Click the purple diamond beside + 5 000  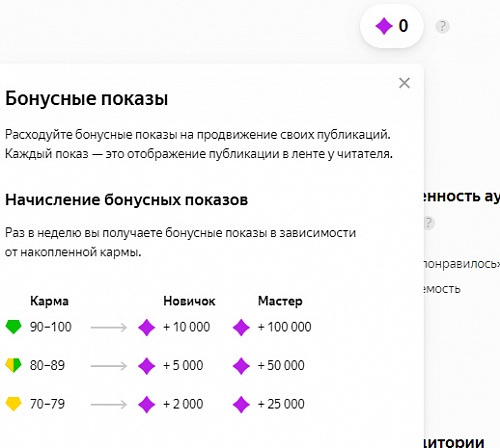tap(147, 366)
